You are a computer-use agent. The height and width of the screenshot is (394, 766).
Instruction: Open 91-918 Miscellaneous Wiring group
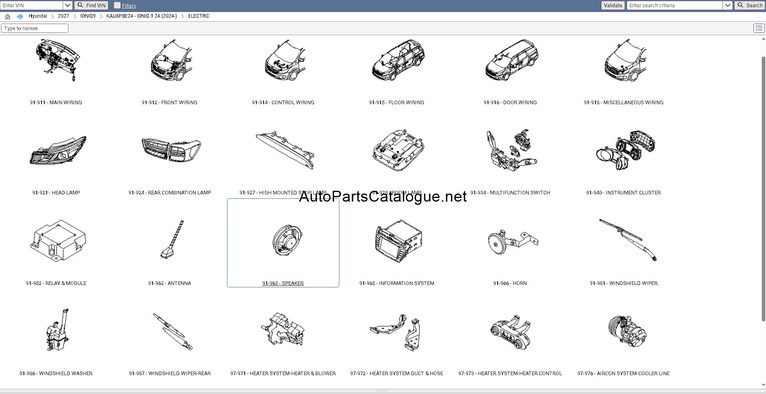tap(625, 61)
